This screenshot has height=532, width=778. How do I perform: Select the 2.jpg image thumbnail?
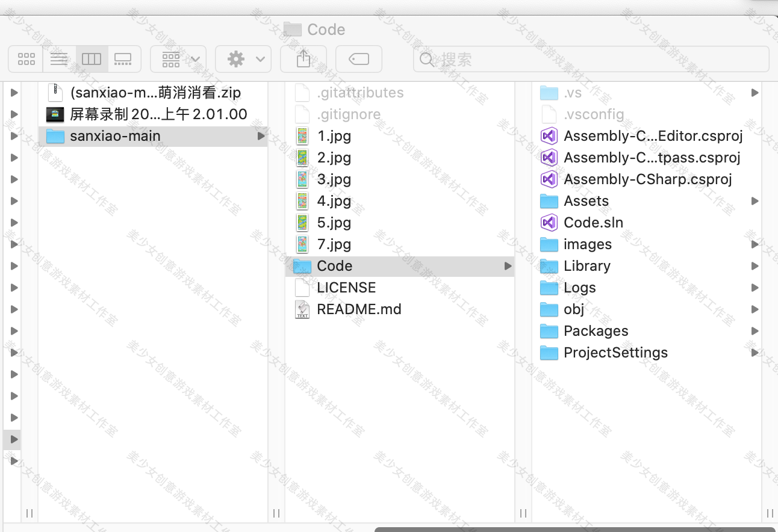click(x=302, y=158)
